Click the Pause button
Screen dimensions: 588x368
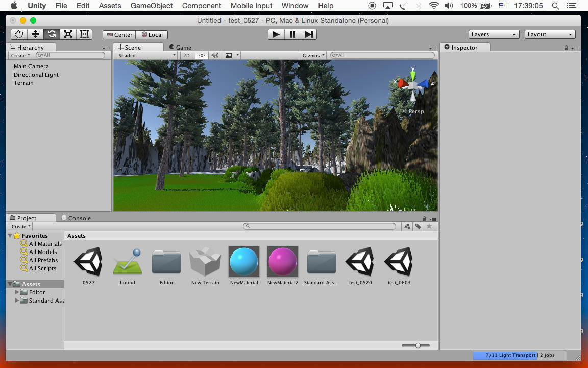292,34
